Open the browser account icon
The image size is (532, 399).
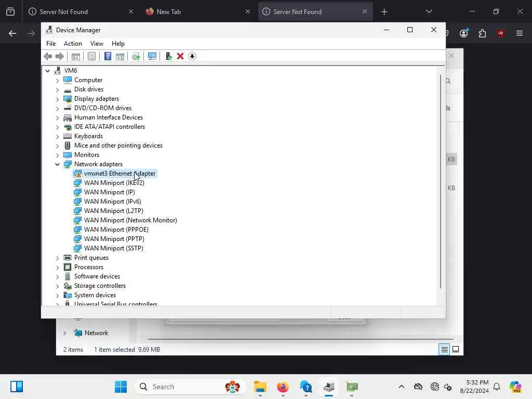(x=464, y=33)
